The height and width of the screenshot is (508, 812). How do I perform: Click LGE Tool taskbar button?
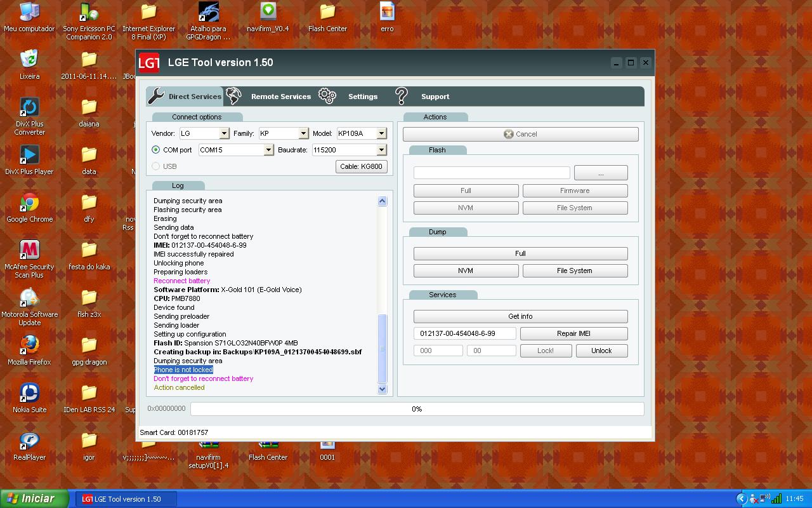click(126, 499)
